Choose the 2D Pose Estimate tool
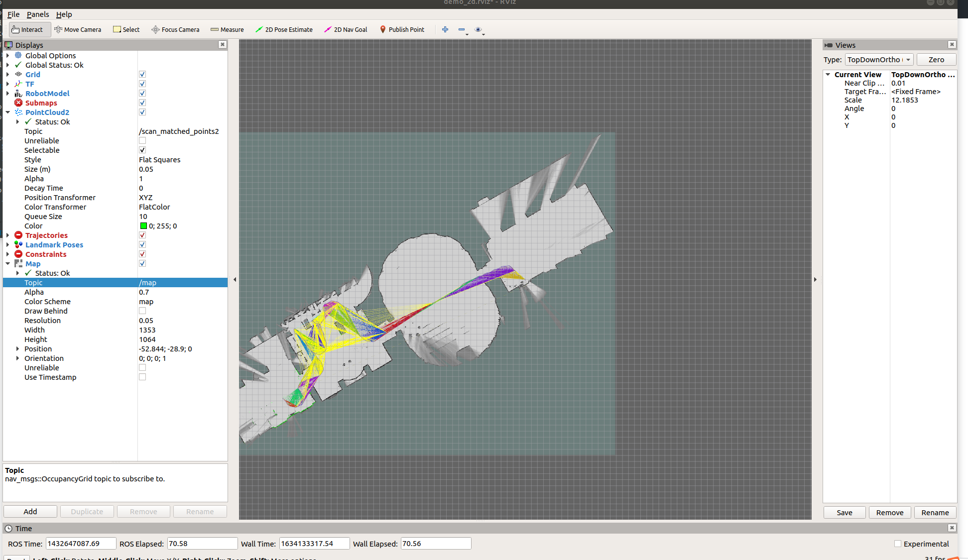The width and height of the screenshot is (968, 560). pos(284,29)
